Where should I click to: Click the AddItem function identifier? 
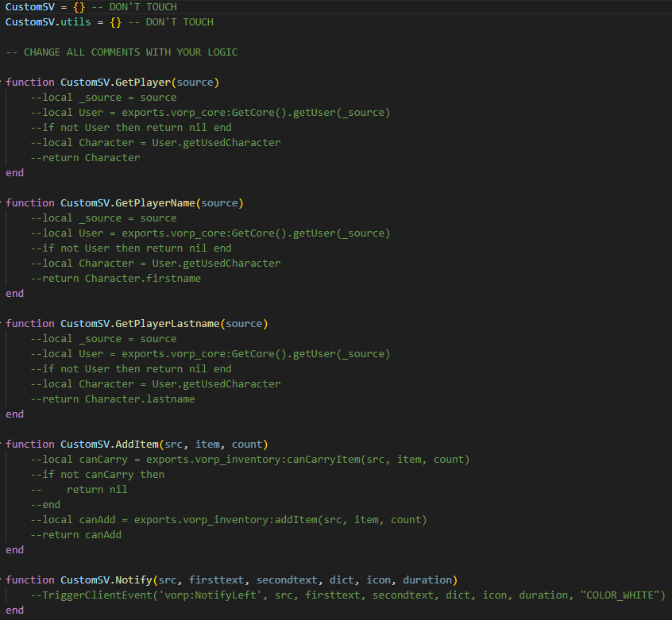137,445
